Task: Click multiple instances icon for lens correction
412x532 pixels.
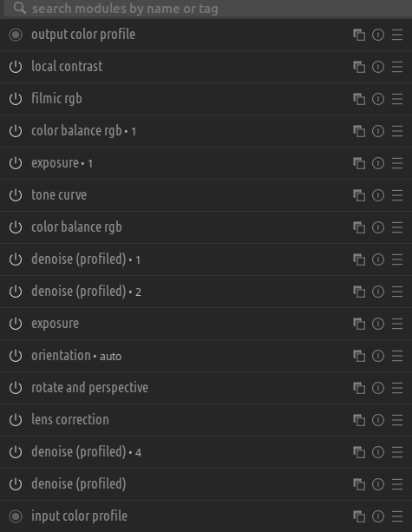Action: click(x=359, y=420)
